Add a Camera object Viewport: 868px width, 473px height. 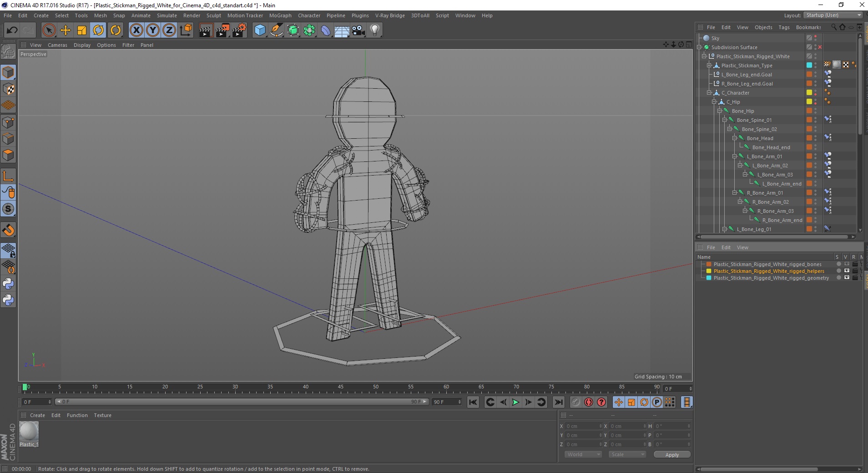[358, 30]
